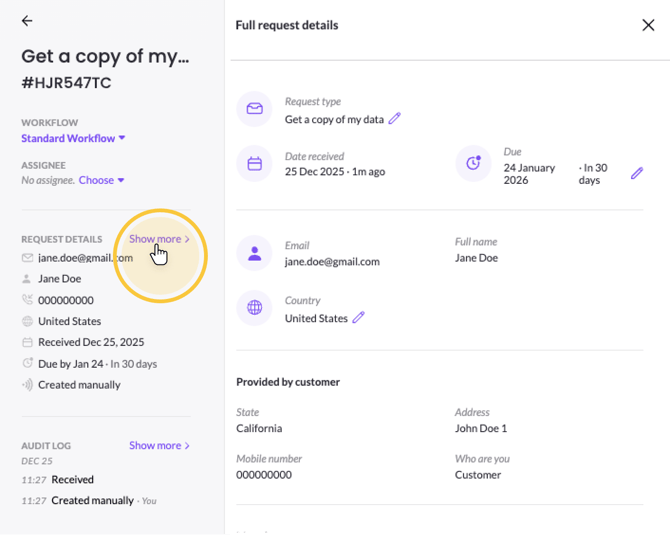Click the person email icon
This screenshot has height=543, width=670.
(254, 253)
